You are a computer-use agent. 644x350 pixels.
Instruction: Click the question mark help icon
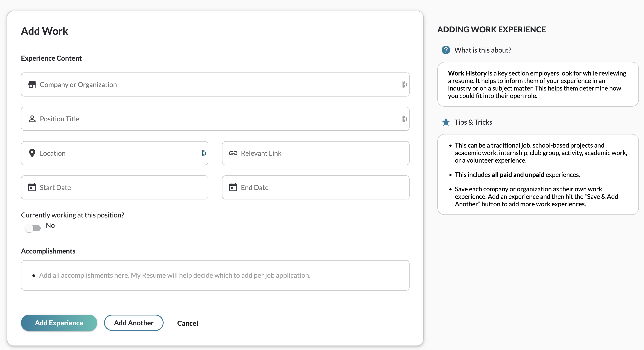446,50
